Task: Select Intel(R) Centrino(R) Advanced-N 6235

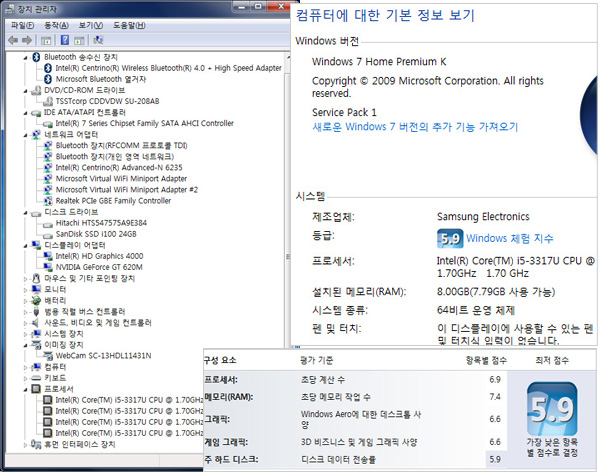Action: 119,168
